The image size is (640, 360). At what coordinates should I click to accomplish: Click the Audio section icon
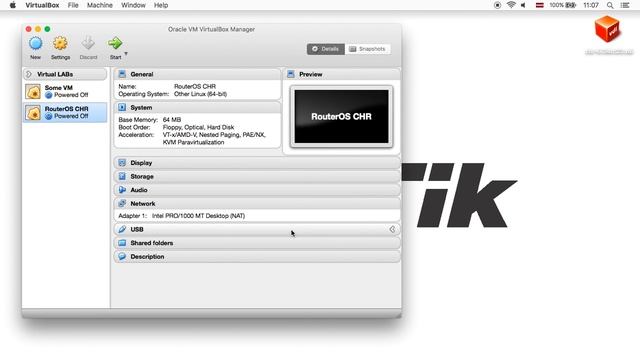(122, 190)
